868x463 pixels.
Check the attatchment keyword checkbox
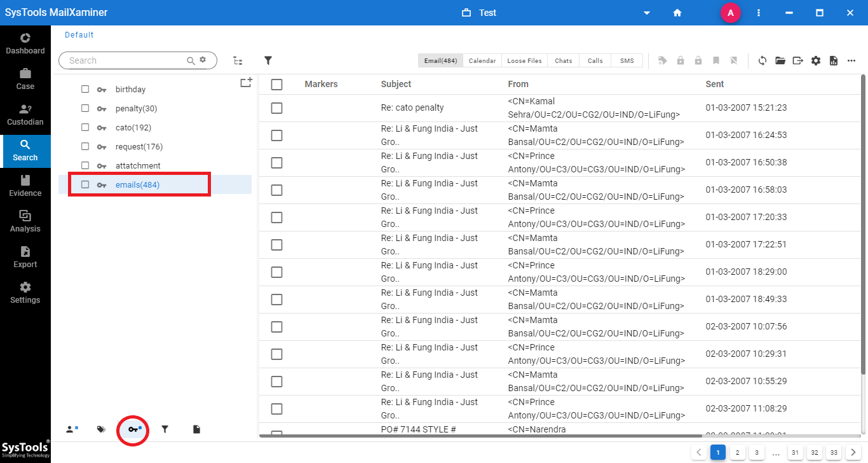pyautogui.click(x=85, y=165)
